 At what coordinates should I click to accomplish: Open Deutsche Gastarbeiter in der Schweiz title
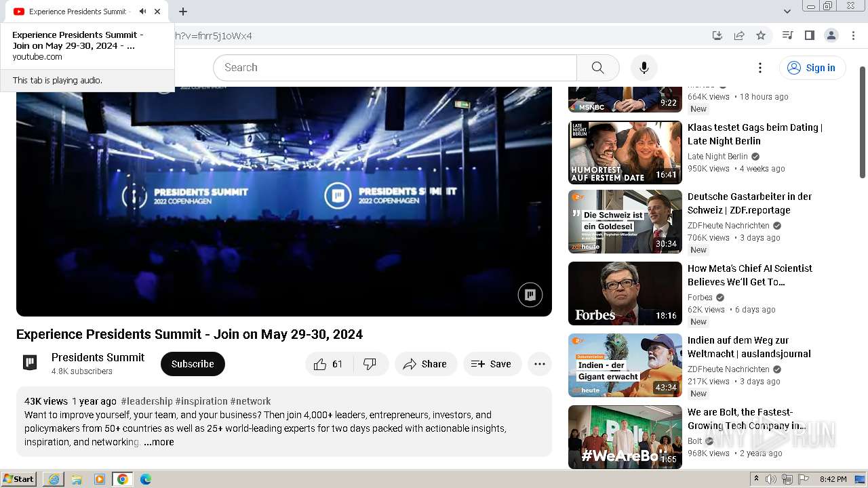[749, 203]
